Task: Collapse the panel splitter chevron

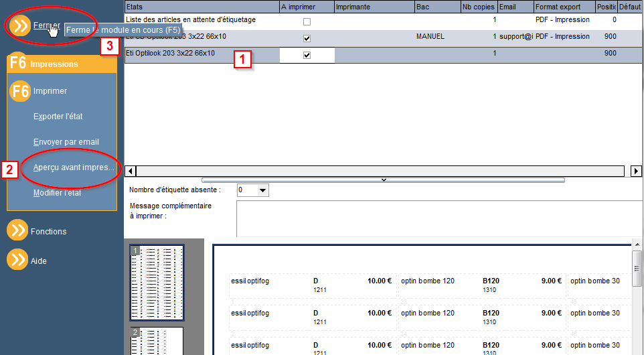Action: [384, 180]
